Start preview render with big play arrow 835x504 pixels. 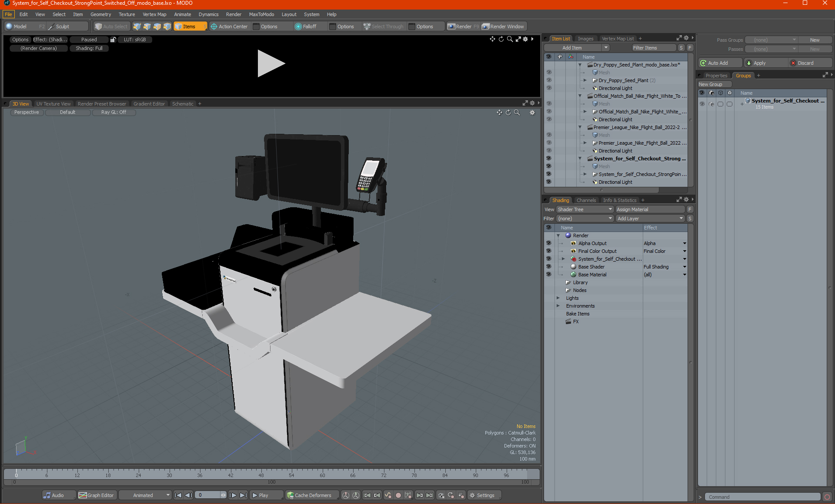pyautogui.click(x=271, y=63)
